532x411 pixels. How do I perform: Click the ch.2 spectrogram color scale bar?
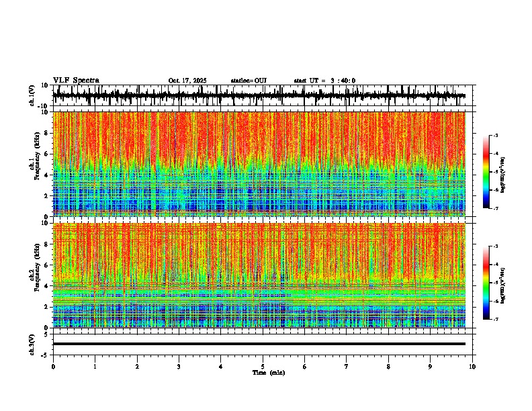click(x=486, y=283)
